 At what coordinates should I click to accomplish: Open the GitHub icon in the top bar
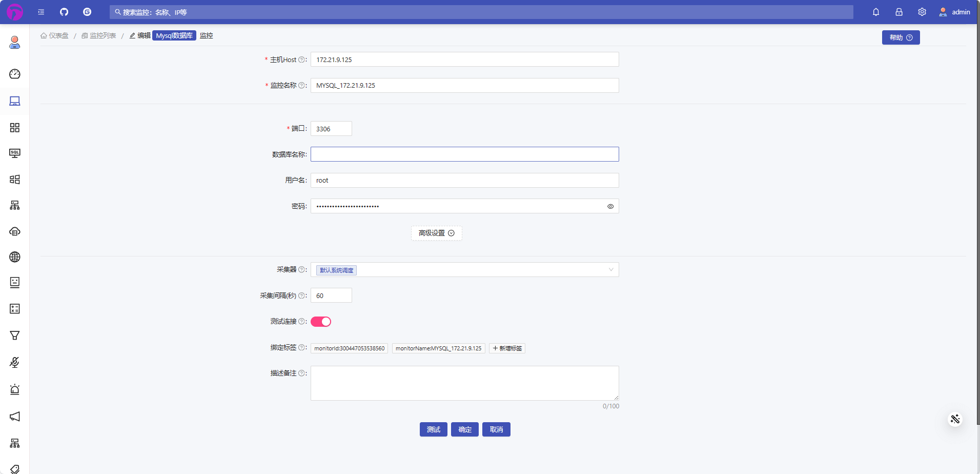[64, 12]
